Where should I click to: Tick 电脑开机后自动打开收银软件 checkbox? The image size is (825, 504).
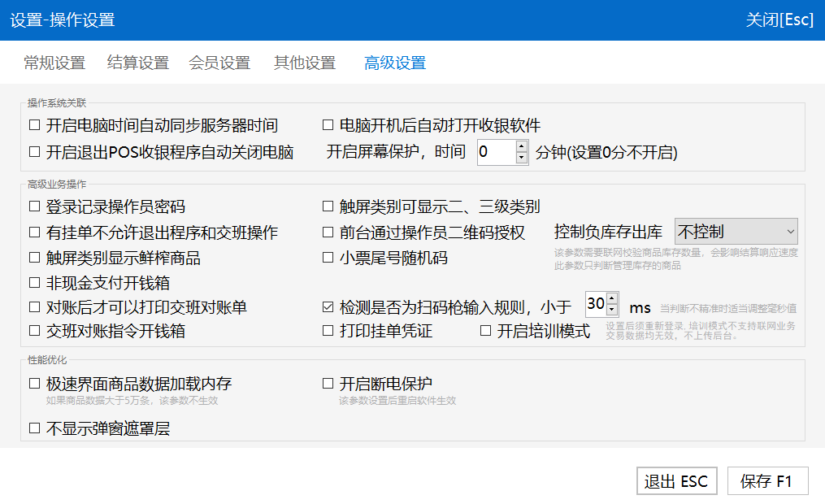[328, 125]
